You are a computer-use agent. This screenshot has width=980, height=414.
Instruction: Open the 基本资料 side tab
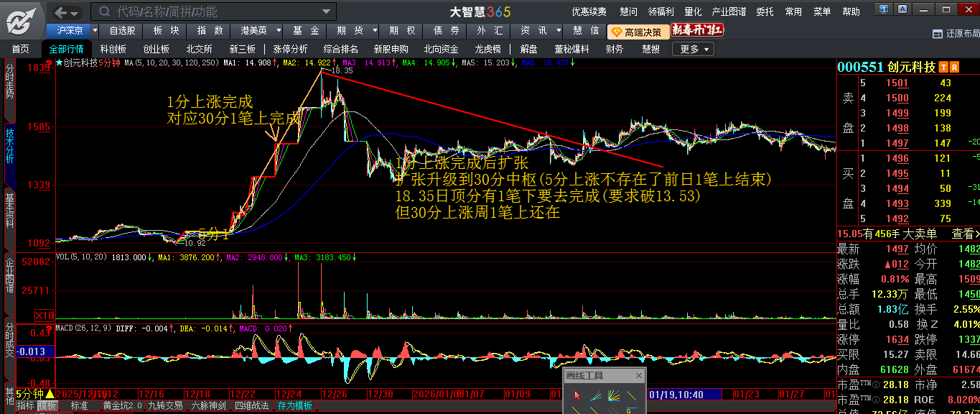click(9, 210)
